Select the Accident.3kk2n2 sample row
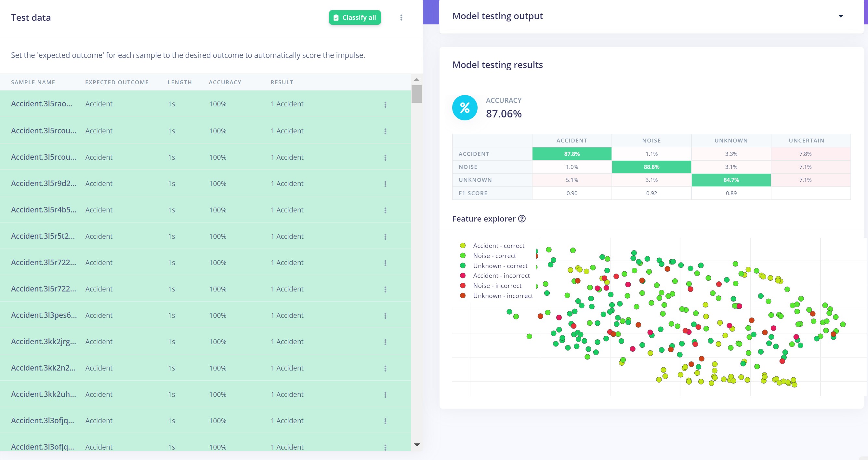868x460 pixels. [205, 368]
